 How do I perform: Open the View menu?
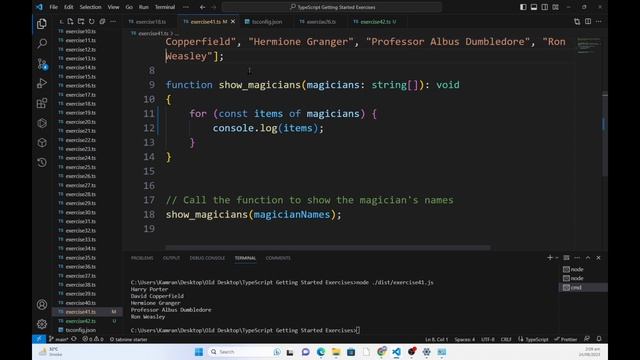[x=113, y=7]
